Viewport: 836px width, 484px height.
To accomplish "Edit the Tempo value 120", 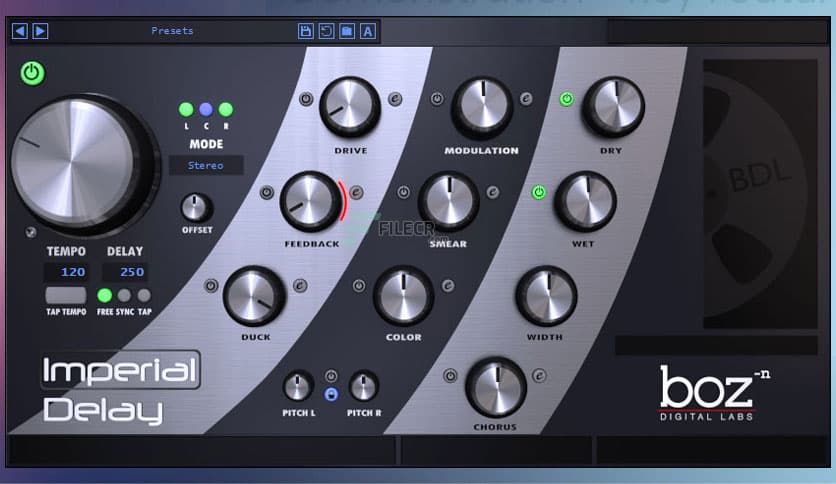I will click(66, 272).
